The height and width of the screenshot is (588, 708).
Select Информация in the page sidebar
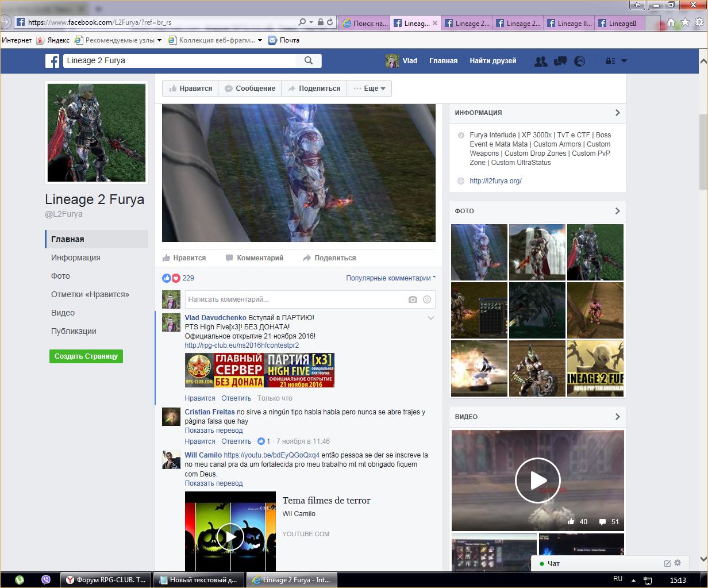(x=76, y=258)
